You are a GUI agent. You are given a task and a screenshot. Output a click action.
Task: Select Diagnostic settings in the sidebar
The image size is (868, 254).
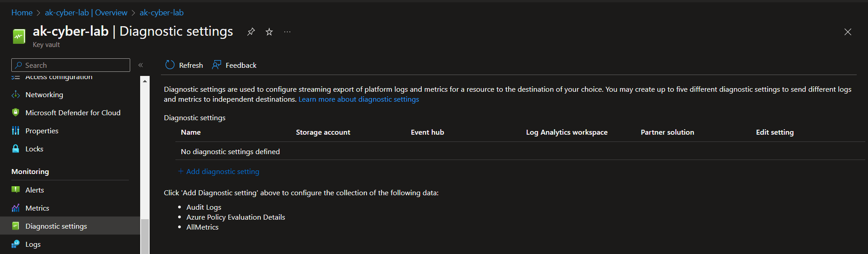pos(70,226)
